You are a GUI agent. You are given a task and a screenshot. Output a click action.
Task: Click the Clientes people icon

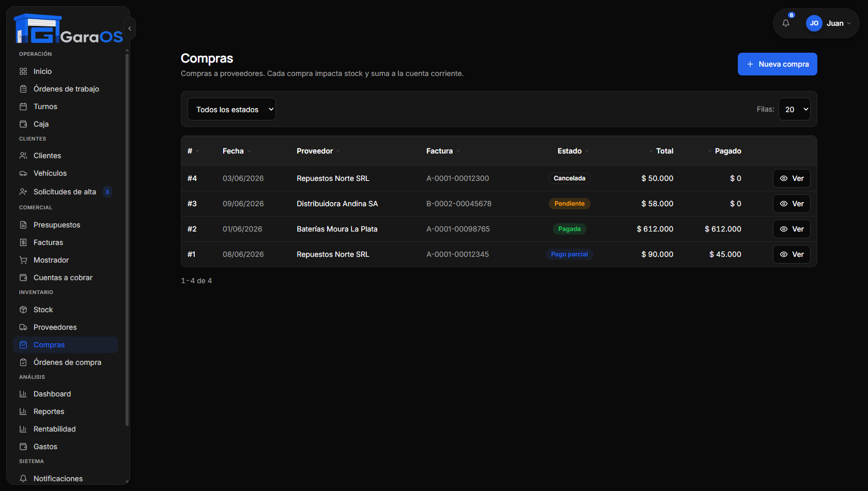pos(23,156)
